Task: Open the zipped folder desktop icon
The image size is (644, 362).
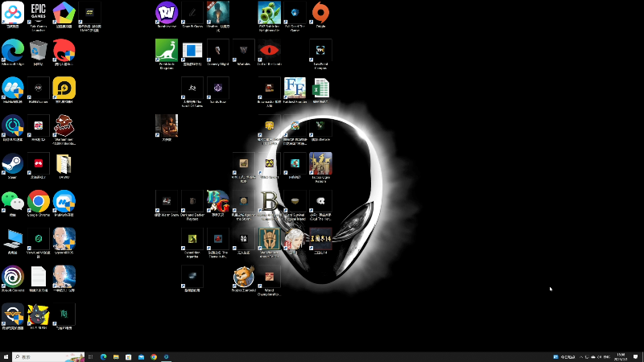Action: [x=64, y=163]
